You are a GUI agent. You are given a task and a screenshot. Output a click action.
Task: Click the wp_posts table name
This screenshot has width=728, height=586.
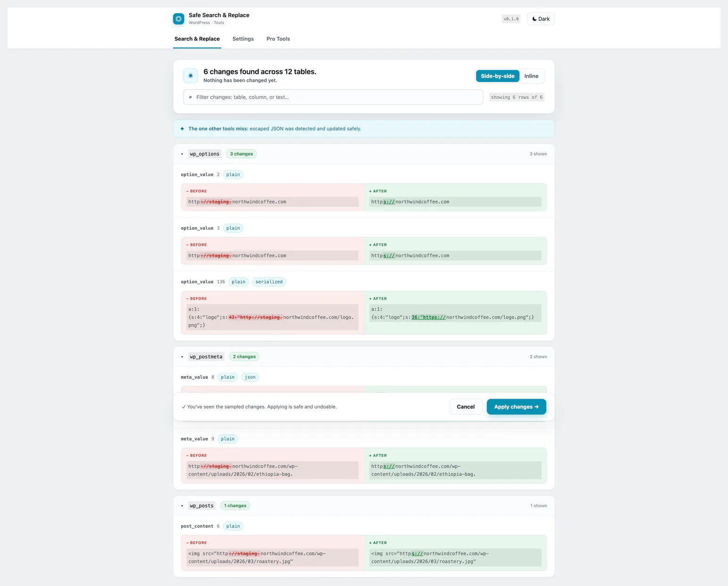(x=202, y=506)
